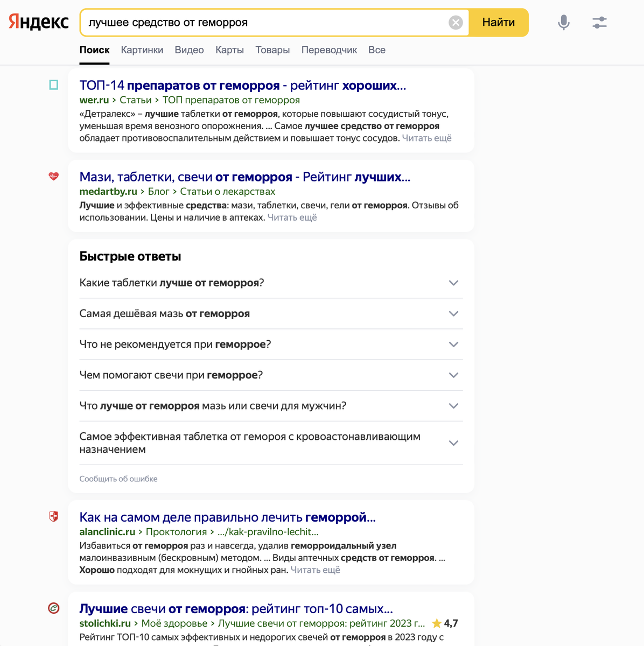The width and height of the screenshot is (644, 646).
Task: Expand 'Что лучше от геморроя мазь или свечи для мужчин?'
Action: click(x=271, y=406)
